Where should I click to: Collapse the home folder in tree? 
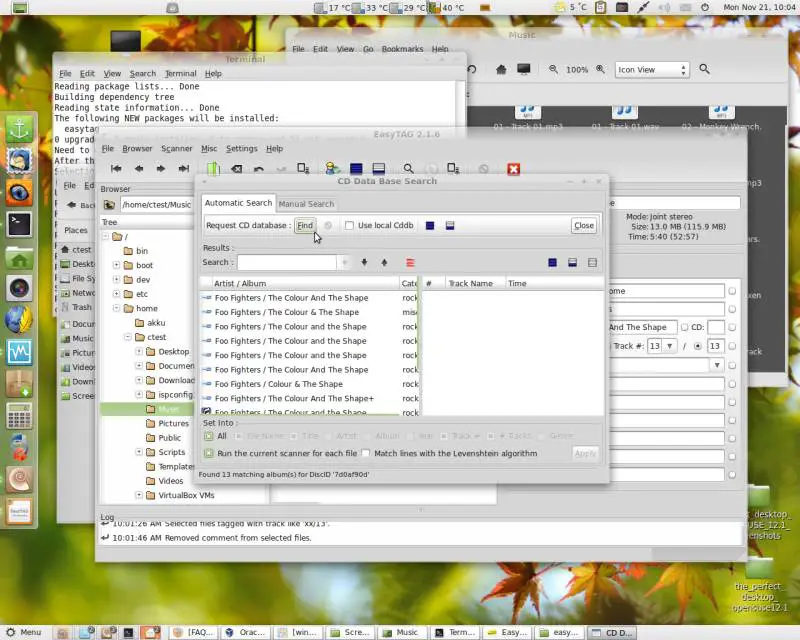click(116, 308)
